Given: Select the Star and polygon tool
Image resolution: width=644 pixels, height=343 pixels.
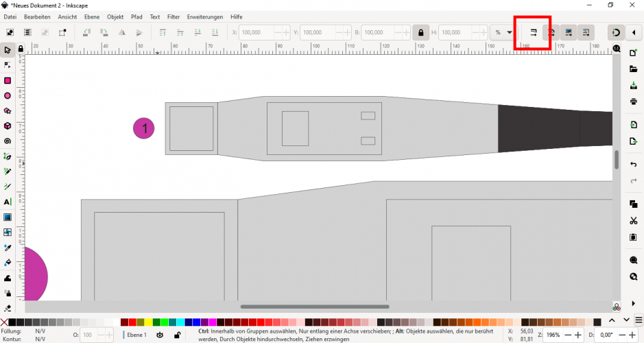Looking at the screenshot, I should [x=8, y=111].
